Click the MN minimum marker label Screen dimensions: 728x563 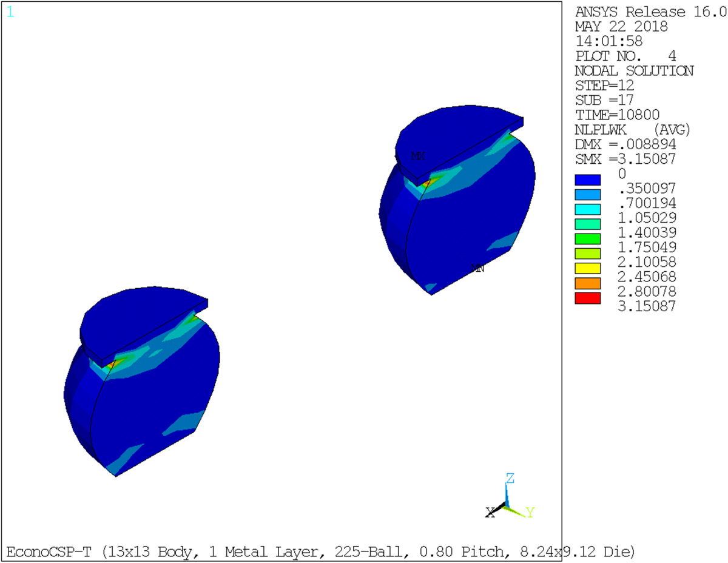478,268
